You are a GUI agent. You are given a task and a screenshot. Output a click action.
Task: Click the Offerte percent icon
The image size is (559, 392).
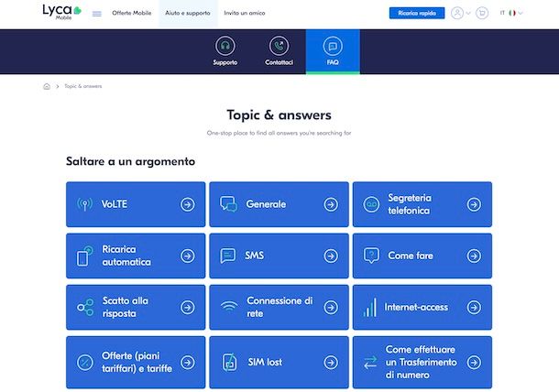click(x=85, y=363)
